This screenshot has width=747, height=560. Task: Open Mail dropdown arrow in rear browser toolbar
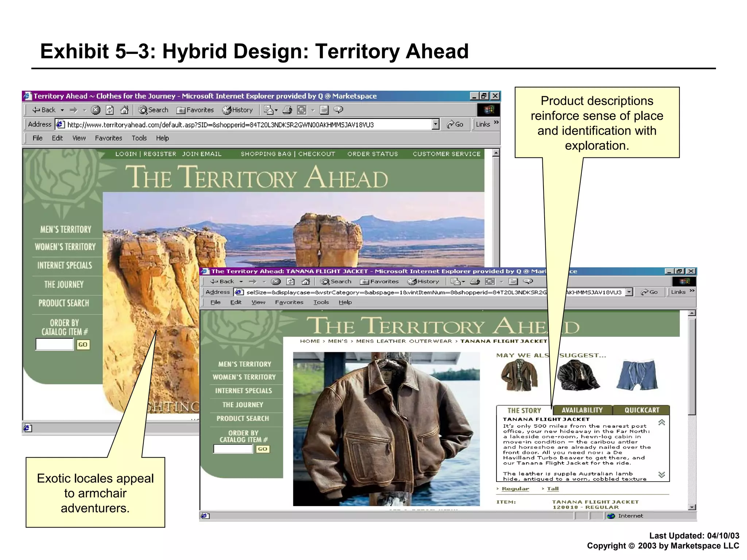[x=276, y=110]
